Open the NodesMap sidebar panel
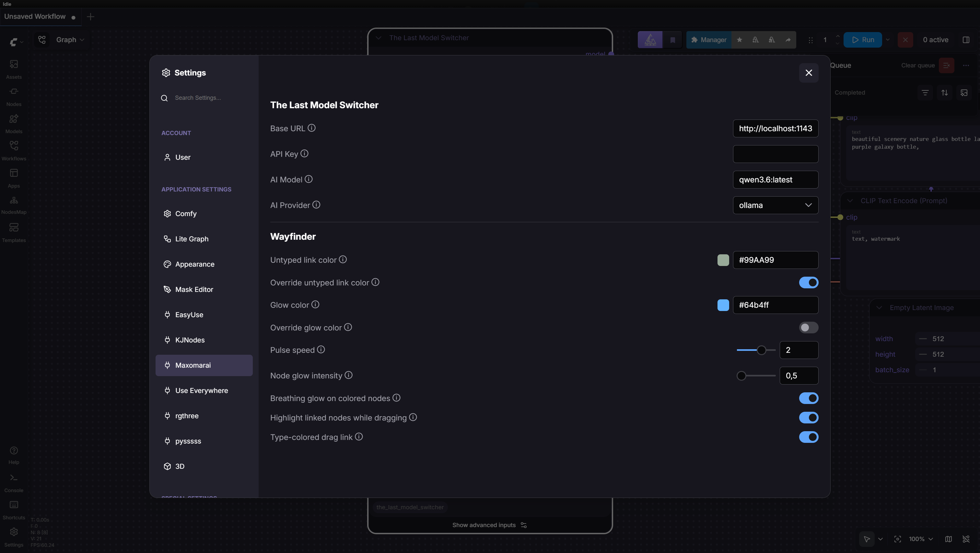The image size is (980, 553). tap(14, 205)
